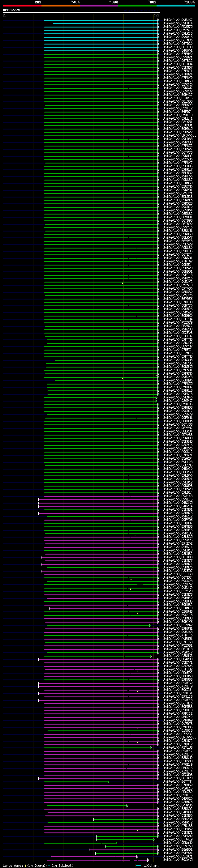
Task: Select hit label UniRef100_B9P904
Action: click(x=178, y=853)
